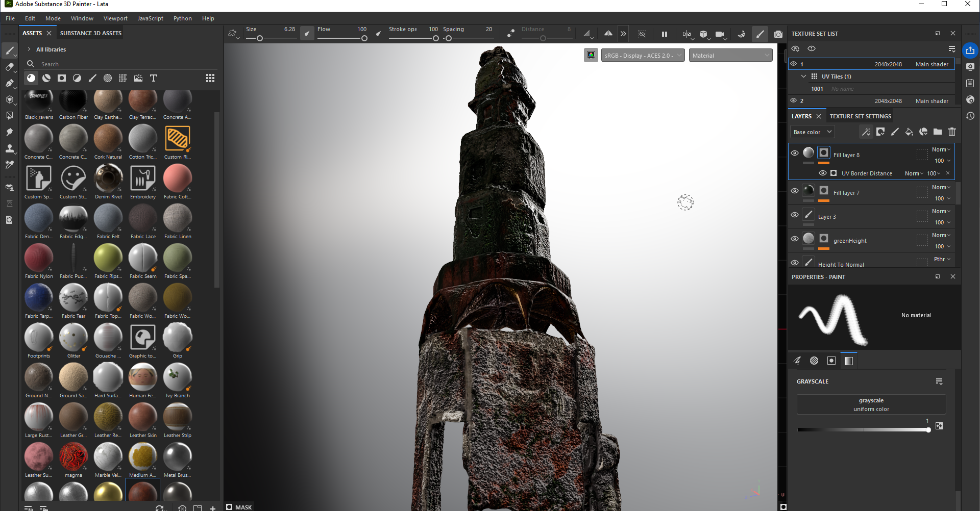Select the Smudge tool in left toolbar
Image resolution: width=980 pixels, height=511 pixels.
coord(9,132)
